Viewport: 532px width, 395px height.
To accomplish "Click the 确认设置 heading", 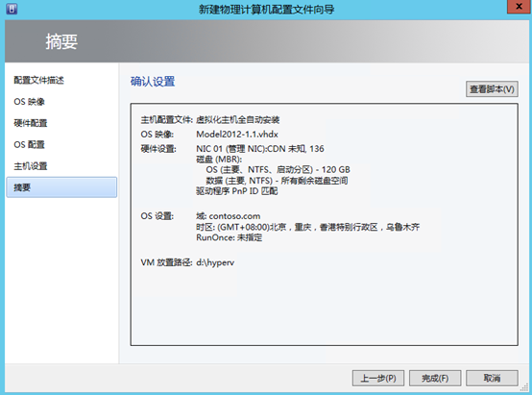I will (153, 82).
